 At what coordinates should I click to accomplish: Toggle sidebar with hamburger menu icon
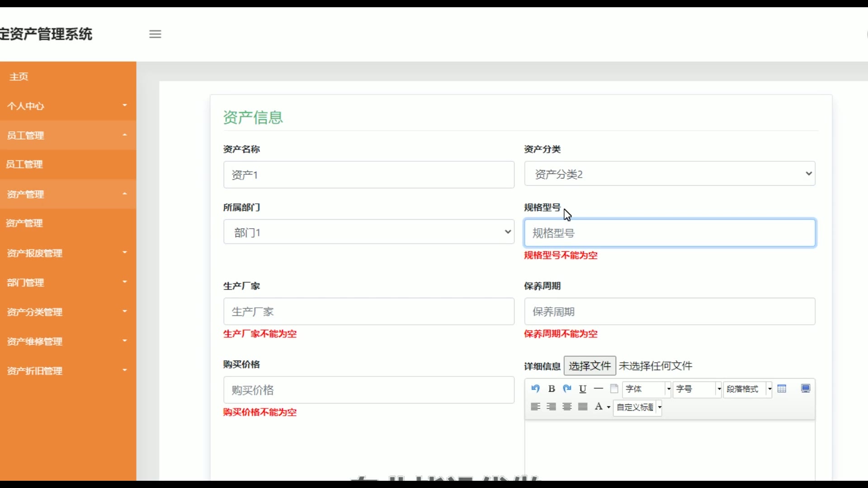tap(155, 34)
